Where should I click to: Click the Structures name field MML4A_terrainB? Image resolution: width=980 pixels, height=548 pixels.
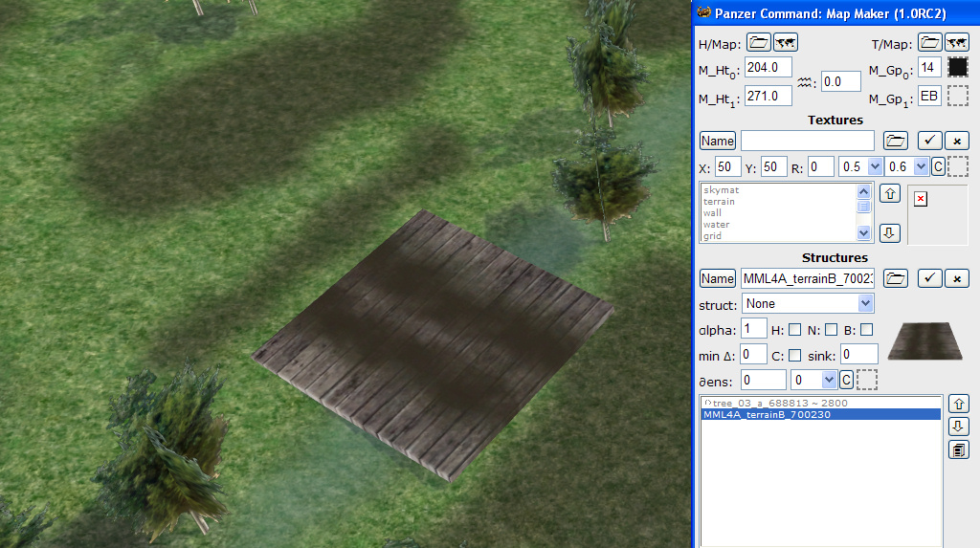point(808,278)
